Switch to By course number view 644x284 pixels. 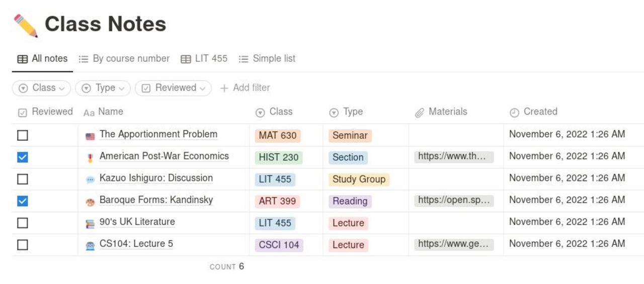(124, 59)
